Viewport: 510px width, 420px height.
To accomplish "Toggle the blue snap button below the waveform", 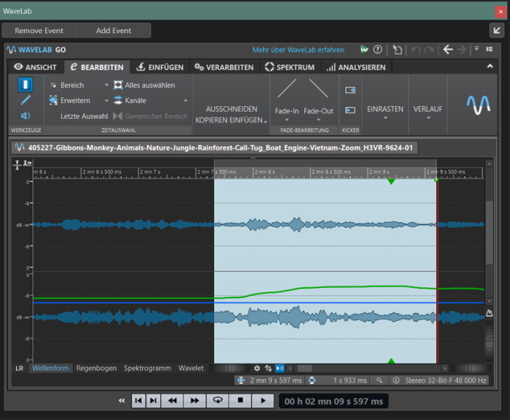I will (280, 368).
